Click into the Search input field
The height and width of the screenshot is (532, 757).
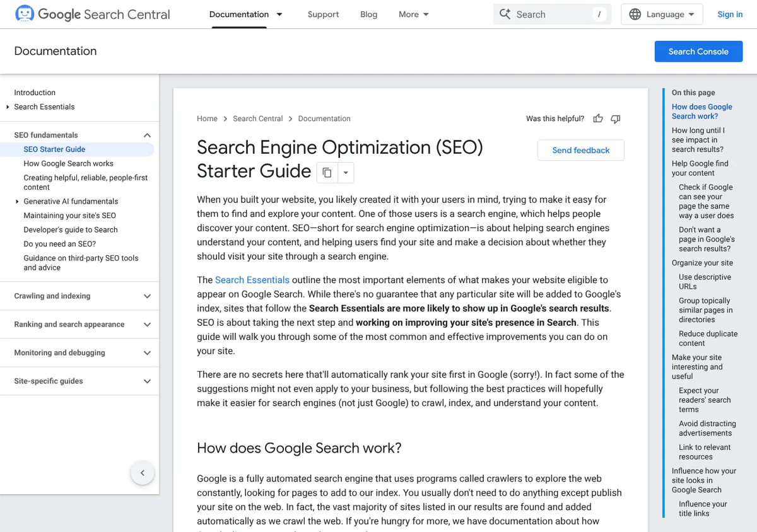coord(552,14)
